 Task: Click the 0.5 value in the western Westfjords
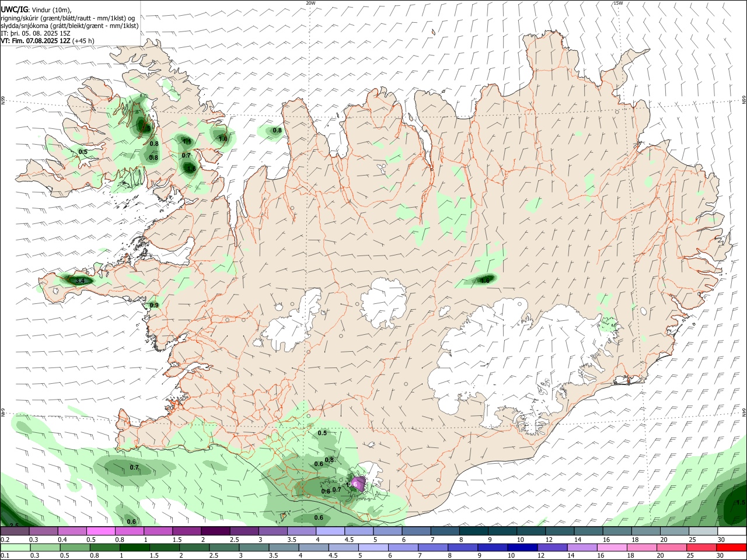point(83,152)
